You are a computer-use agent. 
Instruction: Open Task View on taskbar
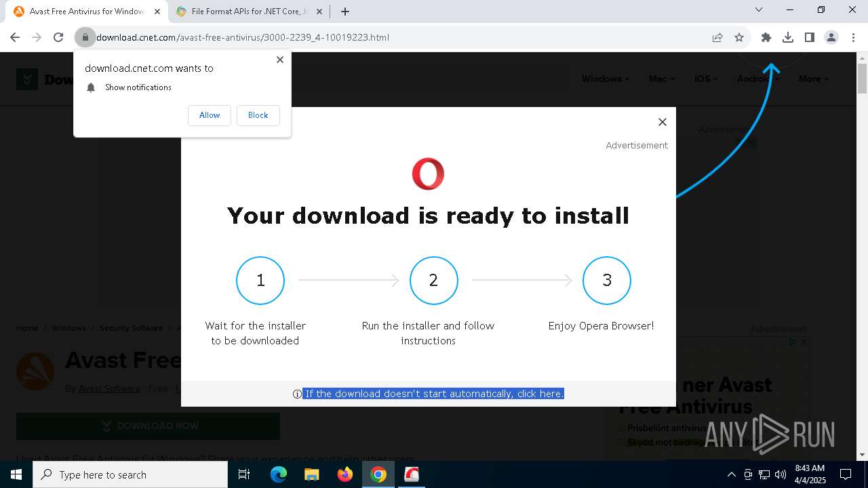click(244, 474)
